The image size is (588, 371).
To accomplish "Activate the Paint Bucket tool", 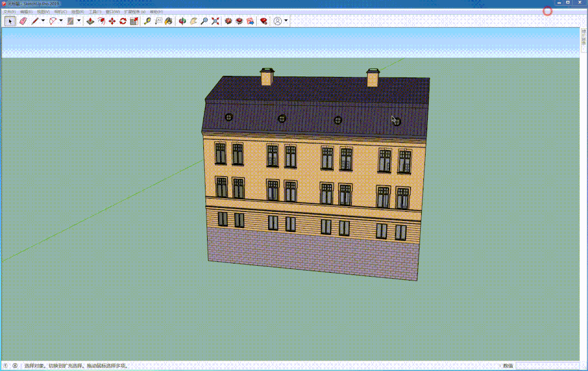I will tap(169, 21).
